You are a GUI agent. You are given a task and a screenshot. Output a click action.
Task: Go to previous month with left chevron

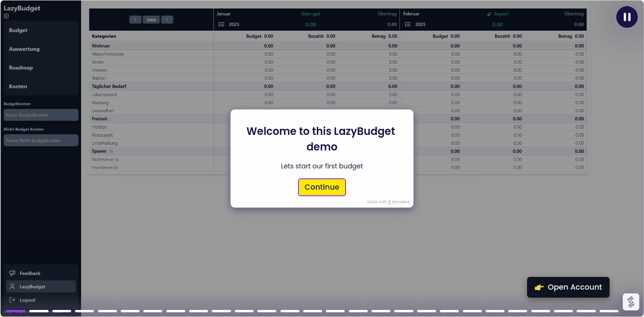[135, 20]
